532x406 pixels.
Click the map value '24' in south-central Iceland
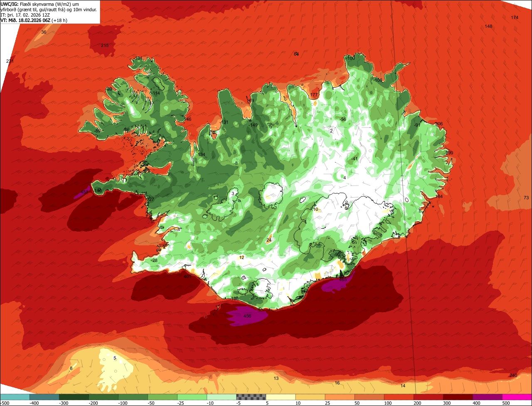(268, 240)
